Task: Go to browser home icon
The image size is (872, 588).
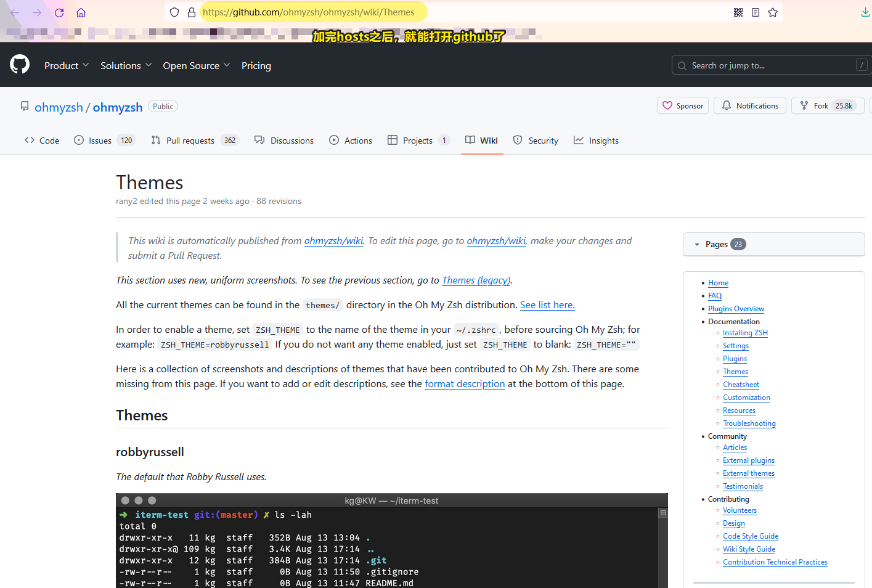Action: pos(81,12)
